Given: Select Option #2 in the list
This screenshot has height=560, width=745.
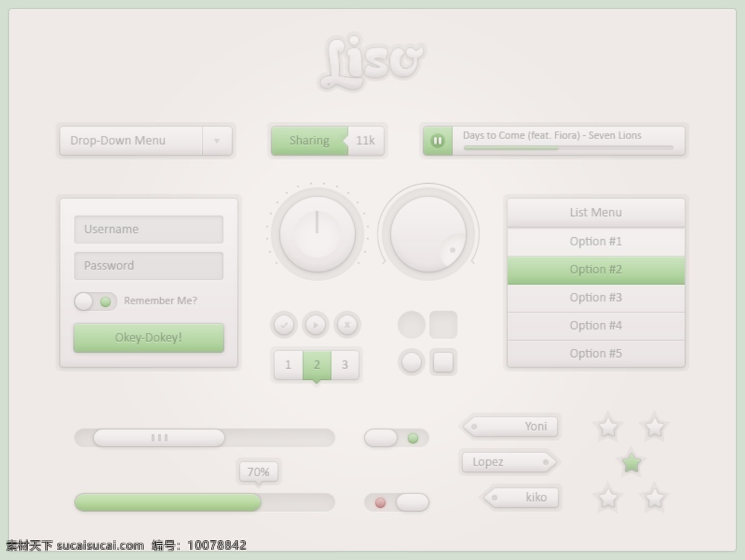Looking at the screenshot, I should pyautogui.click(x=596, y=270).
